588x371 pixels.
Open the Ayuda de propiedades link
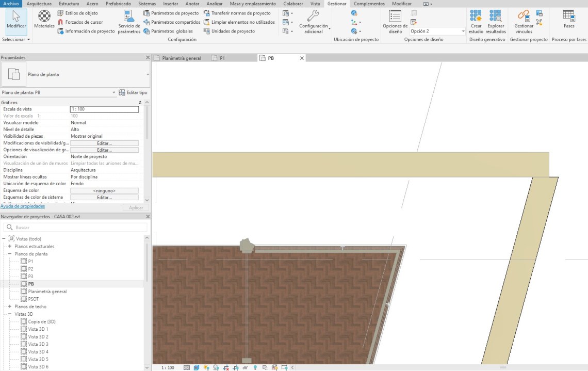pyautogui.click(x=23, y=206)
